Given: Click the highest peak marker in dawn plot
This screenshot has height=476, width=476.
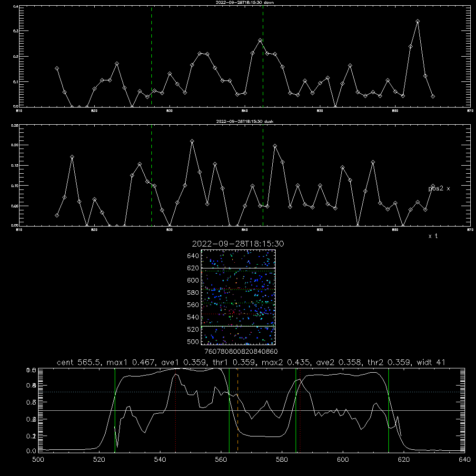Looking at the screenshot, I should click(418, 21).
